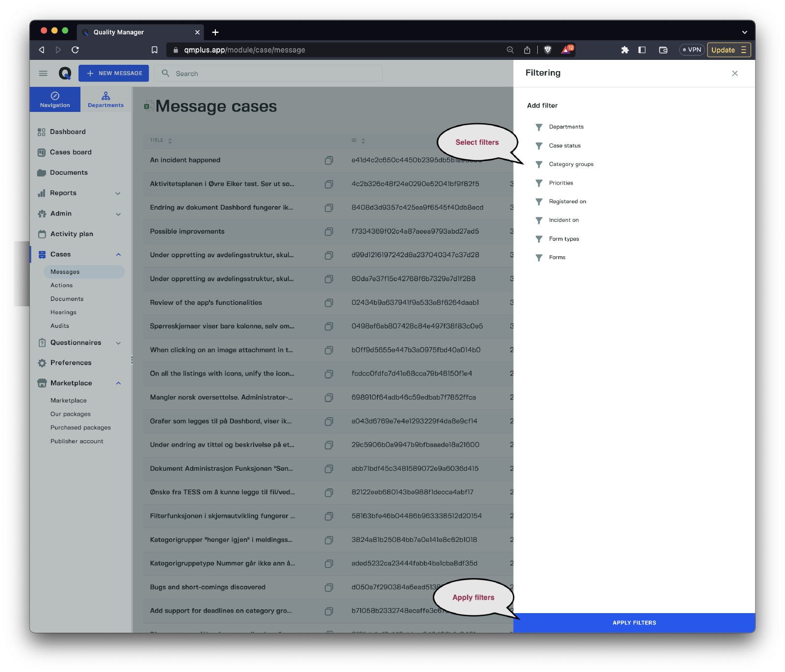The height and width of the screenshot is (672, 785).
Task: Click copy icon beside 'Possible improvements'
Action: coord(329,232)
